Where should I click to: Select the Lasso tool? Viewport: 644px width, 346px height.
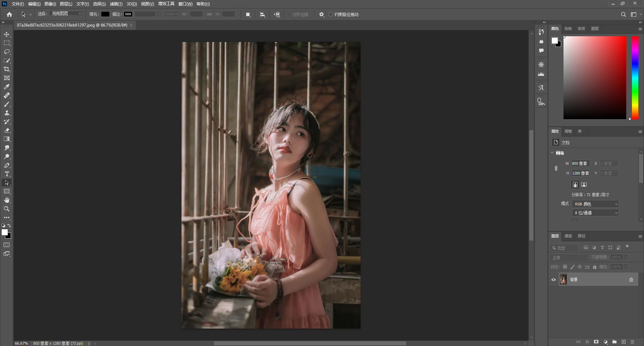(7, 52)
